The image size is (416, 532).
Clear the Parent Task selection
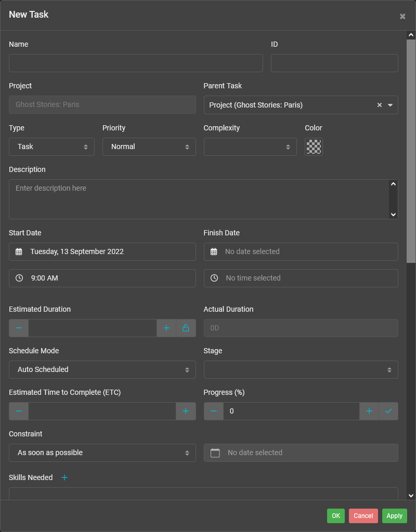pyautogui.click(x=379, y=105)
